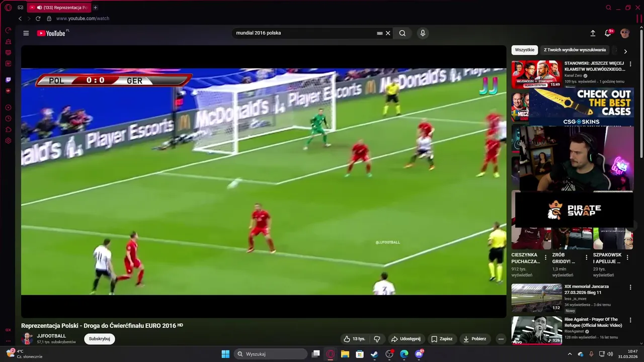
Task: Open Discord from the taskbar
Action: 419,354
